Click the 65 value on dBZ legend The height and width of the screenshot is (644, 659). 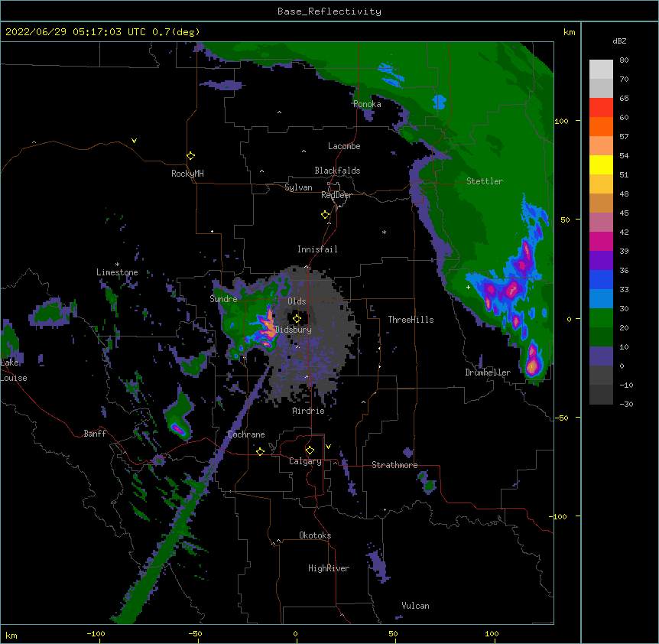[624, 99]
